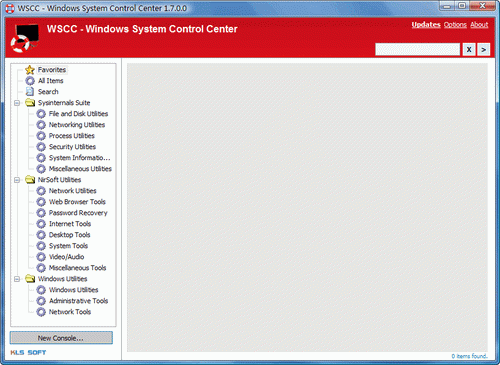
Task: Click the System Information gear icon
Action: (41, 158)
